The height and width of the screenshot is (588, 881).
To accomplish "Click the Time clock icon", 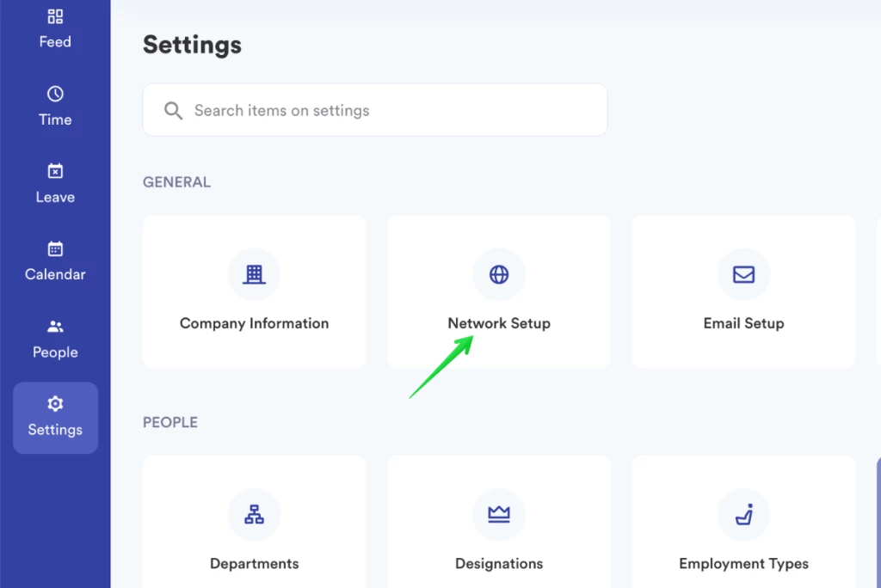I will tap(55, 94).
